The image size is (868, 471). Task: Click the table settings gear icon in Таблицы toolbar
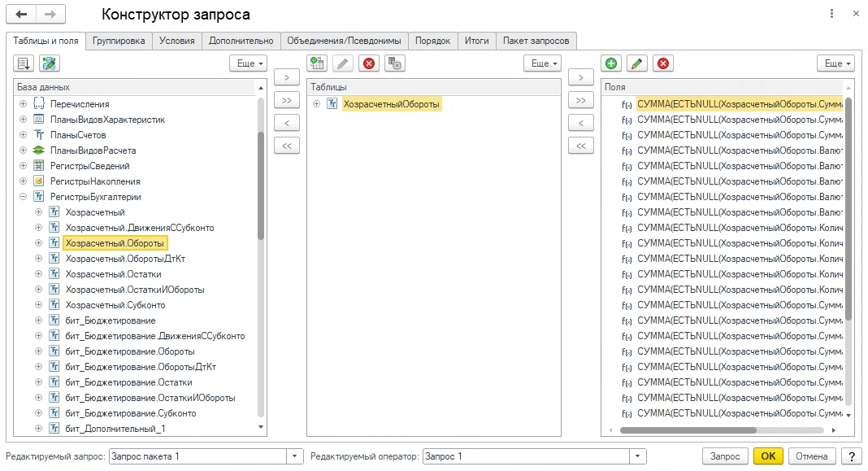coord(395,63)
